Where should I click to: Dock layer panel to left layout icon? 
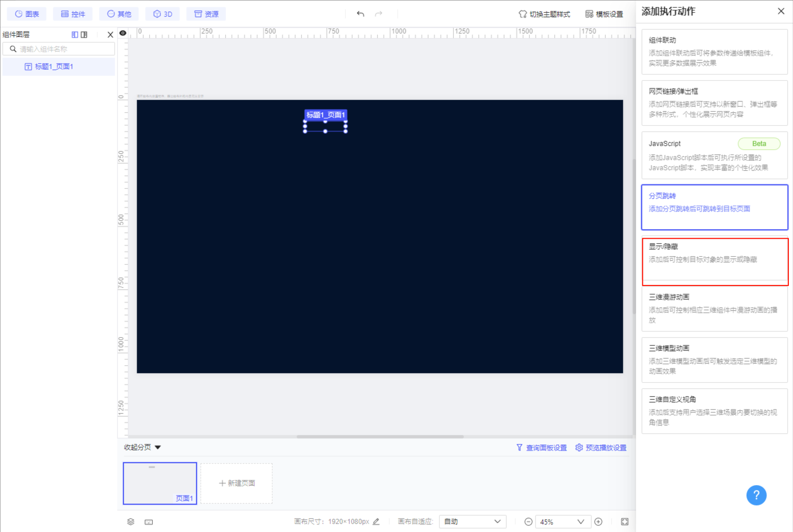75,34
